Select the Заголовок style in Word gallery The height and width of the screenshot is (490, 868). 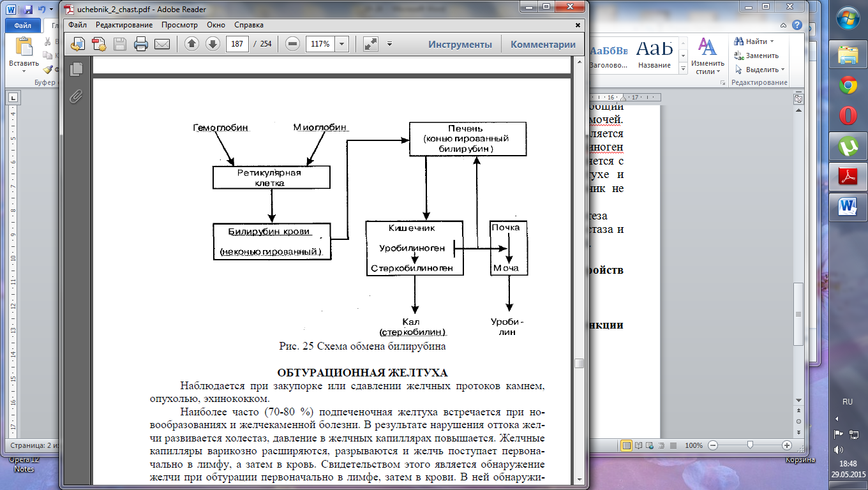[x=609, y=54]
